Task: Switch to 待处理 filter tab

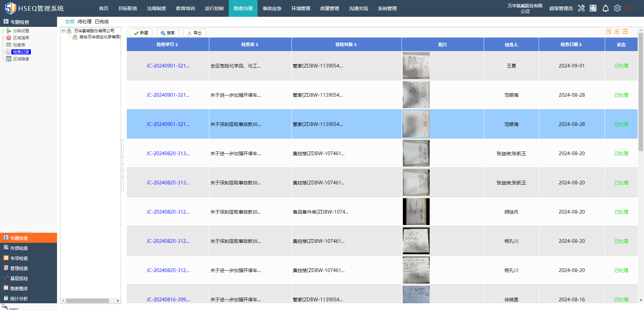Action: pyautogui.click(x=85, y=21)
